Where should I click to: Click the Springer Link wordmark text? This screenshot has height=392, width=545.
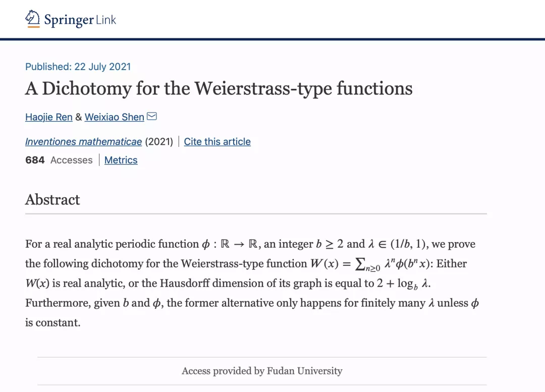[80, 20]
